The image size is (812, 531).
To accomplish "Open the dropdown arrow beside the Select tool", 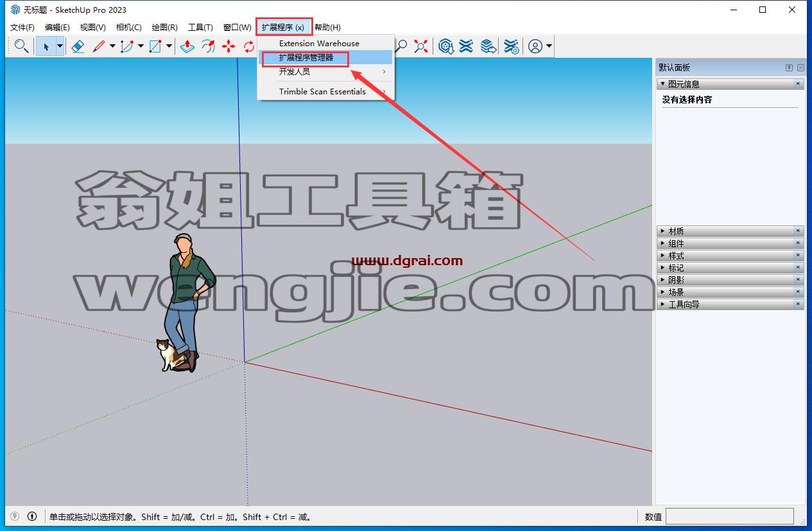I will (60, 46).
